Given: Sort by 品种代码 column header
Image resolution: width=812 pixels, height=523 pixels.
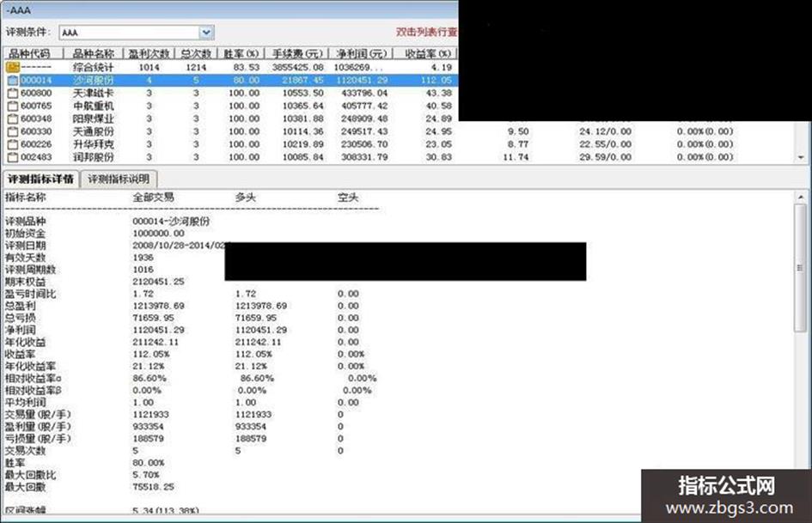Looking at the screenshot, I should point(32,53).
